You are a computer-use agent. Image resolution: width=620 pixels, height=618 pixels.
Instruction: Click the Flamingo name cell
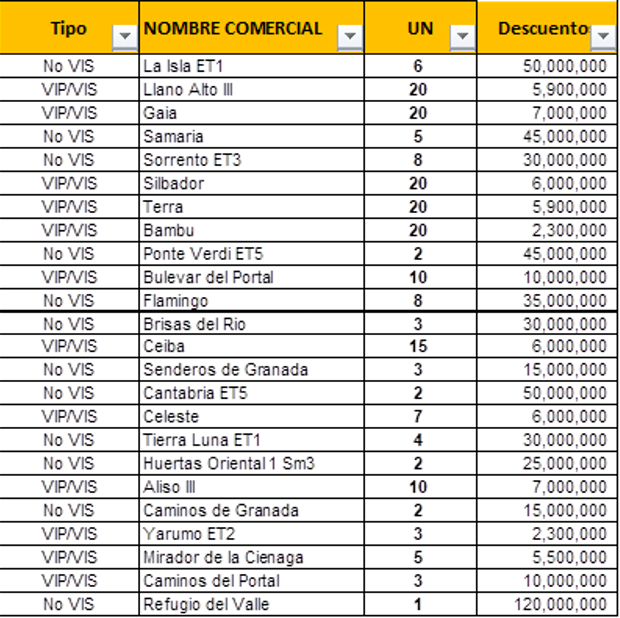pyautogui.click(x=251, y=301)
